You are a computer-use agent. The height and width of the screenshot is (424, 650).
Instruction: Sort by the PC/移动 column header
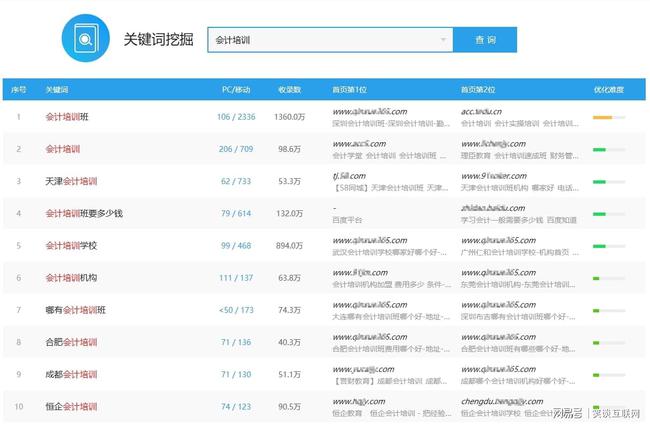235,90
